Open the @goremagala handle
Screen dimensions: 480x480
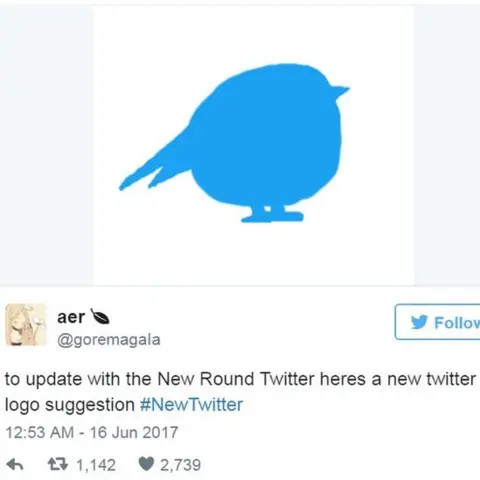[109, 340]
